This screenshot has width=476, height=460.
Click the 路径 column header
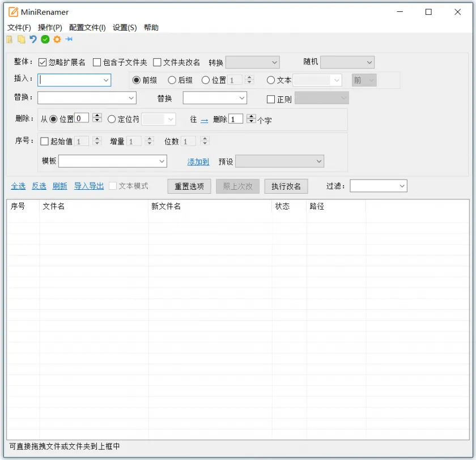336,206
